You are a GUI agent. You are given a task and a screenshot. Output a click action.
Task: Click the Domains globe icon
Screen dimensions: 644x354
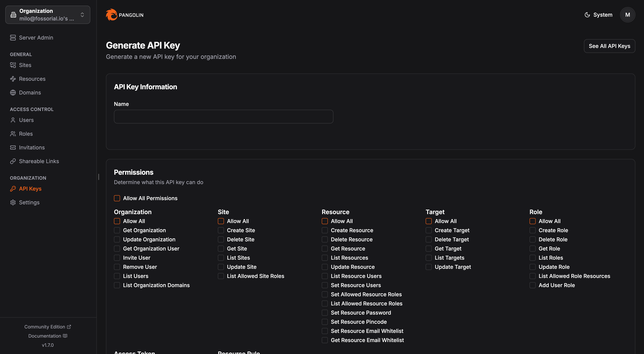click(13, 93)
